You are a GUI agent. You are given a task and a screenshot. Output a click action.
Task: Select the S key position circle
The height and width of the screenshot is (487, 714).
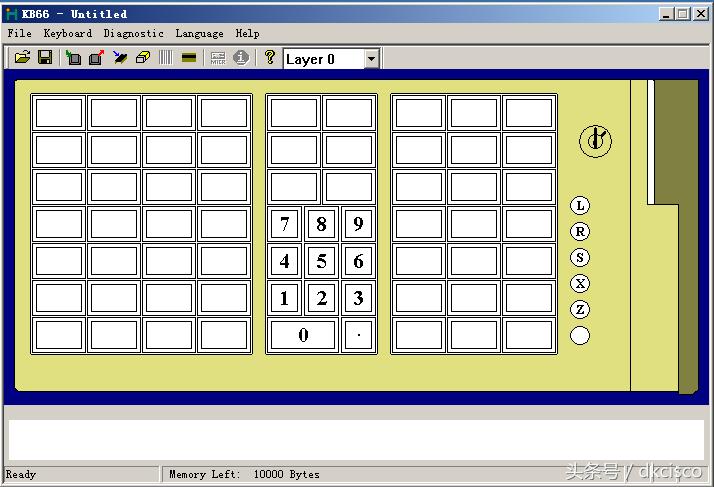coord(580,257)
